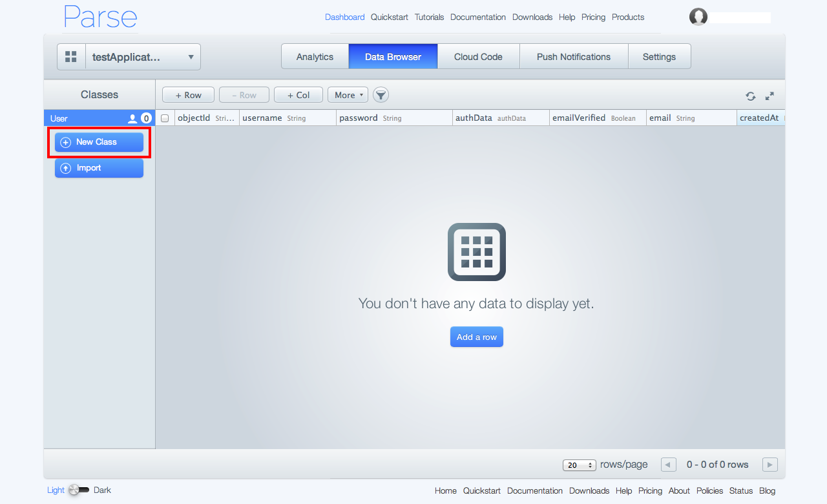Click the Pricing top navigation link
The width and height of the screenshot is (827, 504).
point(593,17)
